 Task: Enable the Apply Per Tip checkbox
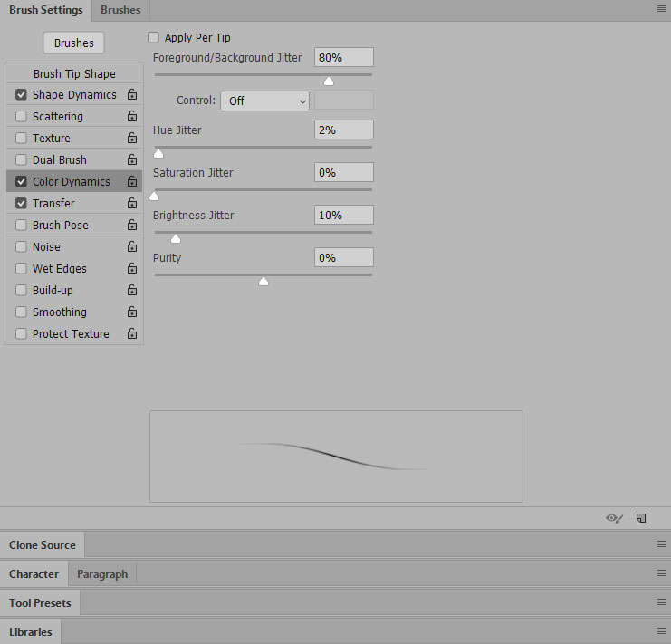(153, 38)
